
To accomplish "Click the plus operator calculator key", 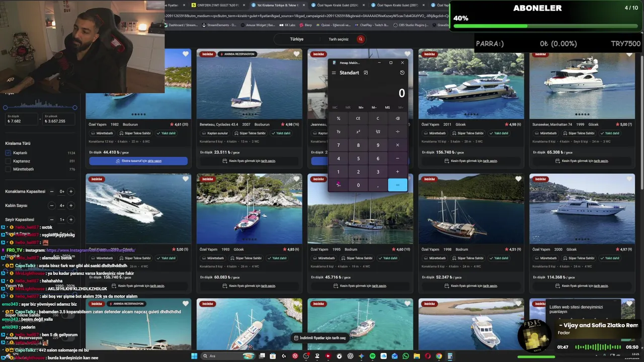I will pos(397,172).
